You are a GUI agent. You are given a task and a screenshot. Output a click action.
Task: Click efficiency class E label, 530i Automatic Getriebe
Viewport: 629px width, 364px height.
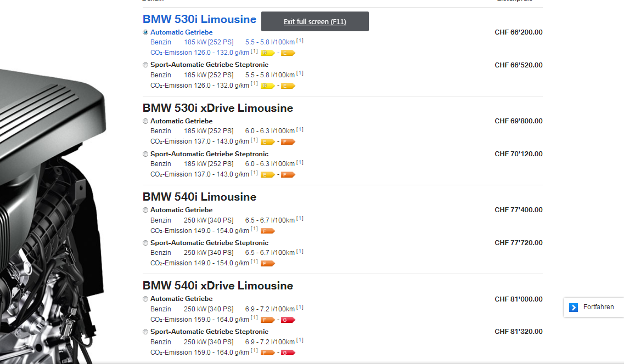288,53
